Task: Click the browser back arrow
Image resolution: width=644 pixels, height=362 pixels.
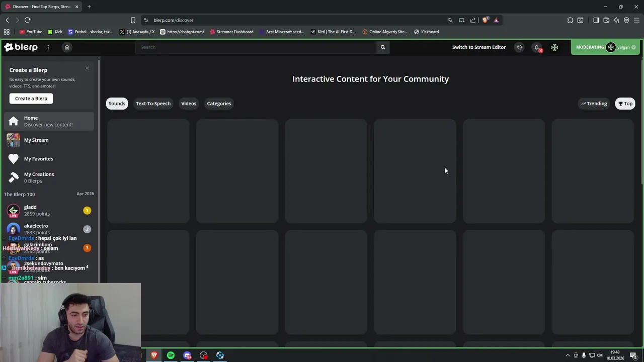Action: click(7, 20)
